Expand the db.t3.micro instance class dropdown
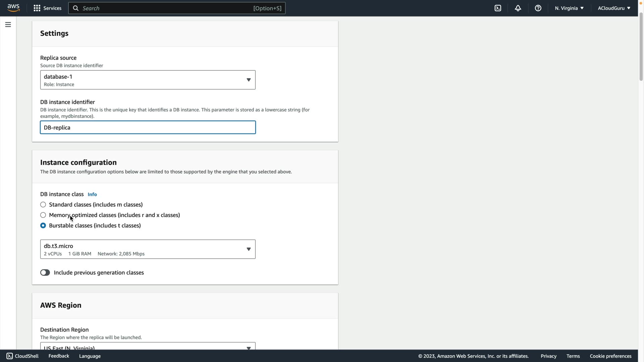The image size is (644, 362). click(x=148, y=249)
